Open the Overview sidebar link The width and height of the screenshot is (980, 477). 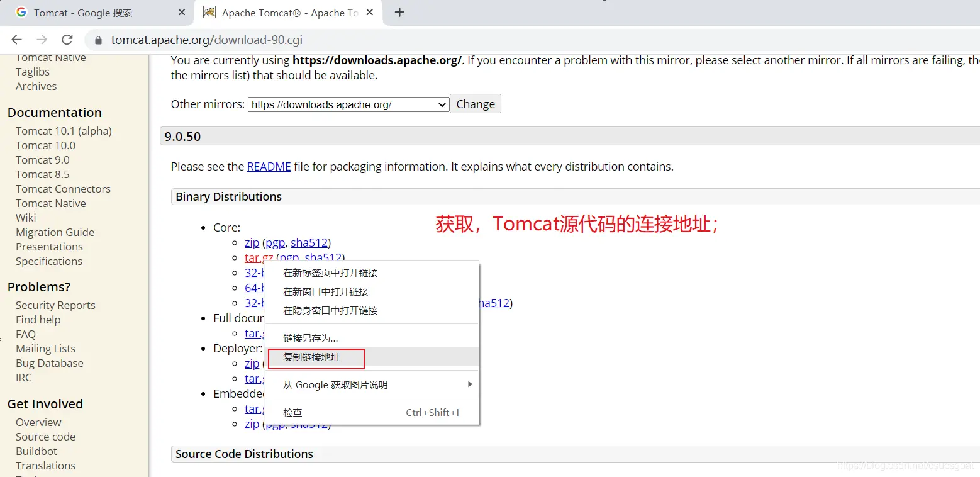(x=38, y=422)
